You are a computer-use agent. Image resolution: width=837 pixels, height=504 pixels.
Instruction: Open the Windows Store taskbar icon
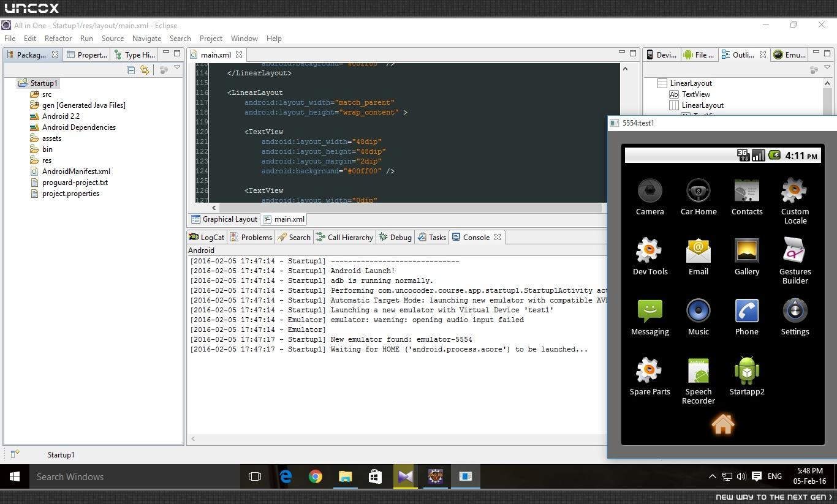pos(375,476)
